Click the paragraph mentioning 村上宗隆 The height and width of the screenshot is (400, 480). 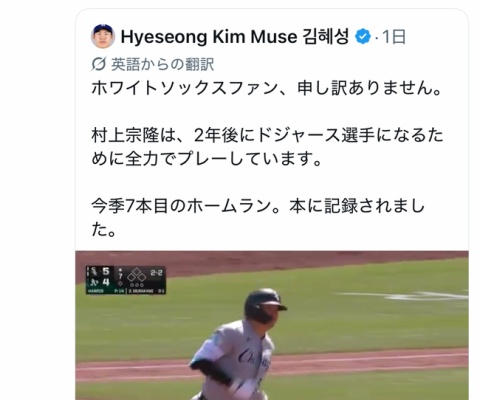point(267,147)
